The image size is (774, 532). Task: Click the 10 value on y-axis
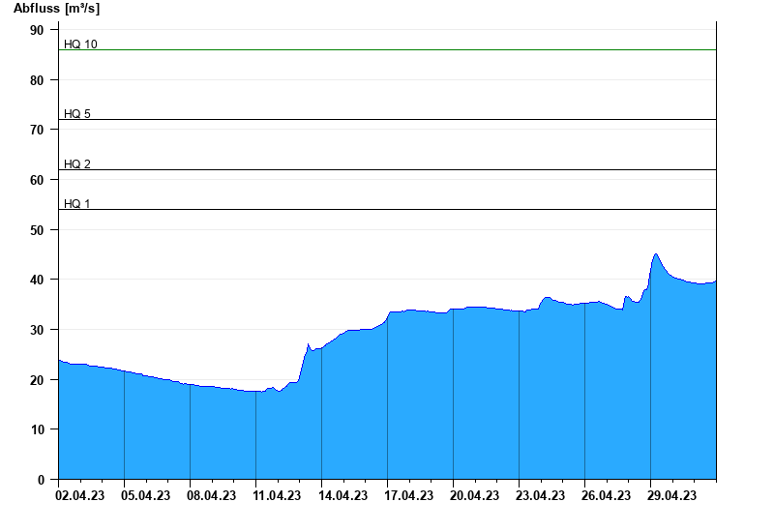coord(37,429)
